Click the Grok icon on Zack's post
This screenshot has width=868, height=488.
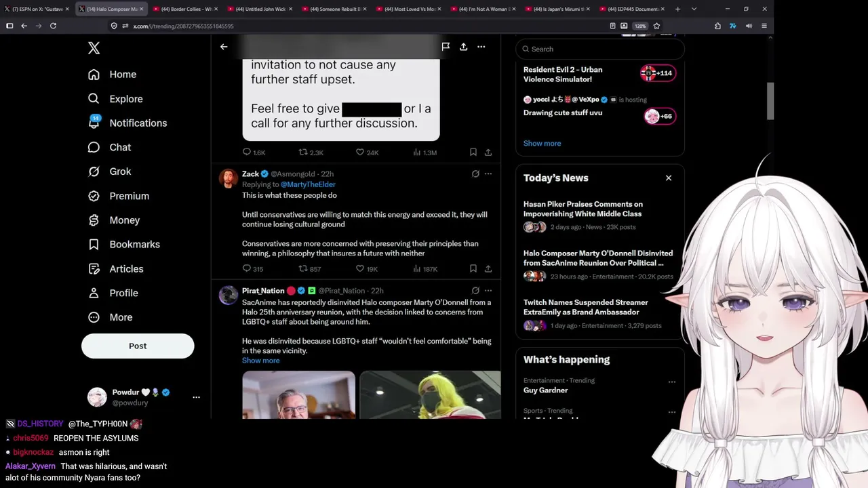point(475,174)
